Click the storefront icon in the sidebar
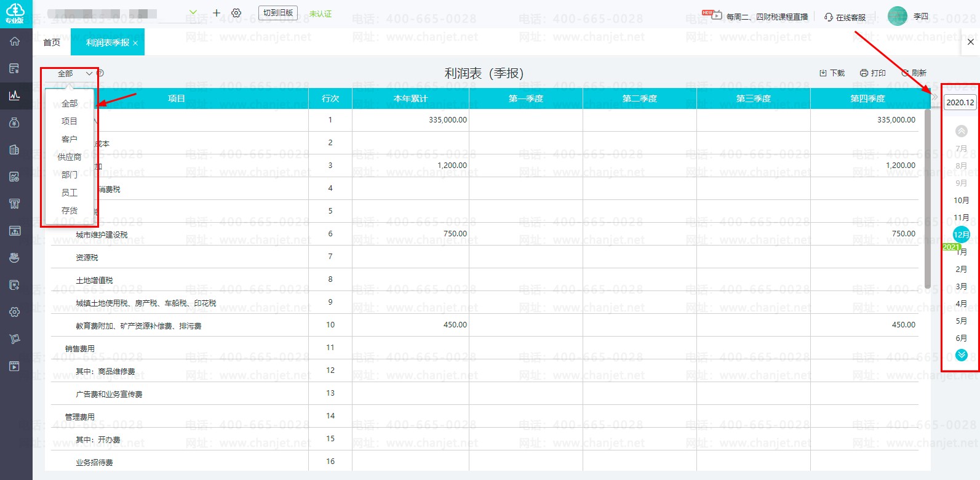980x480 pixels. coord(15,204)
